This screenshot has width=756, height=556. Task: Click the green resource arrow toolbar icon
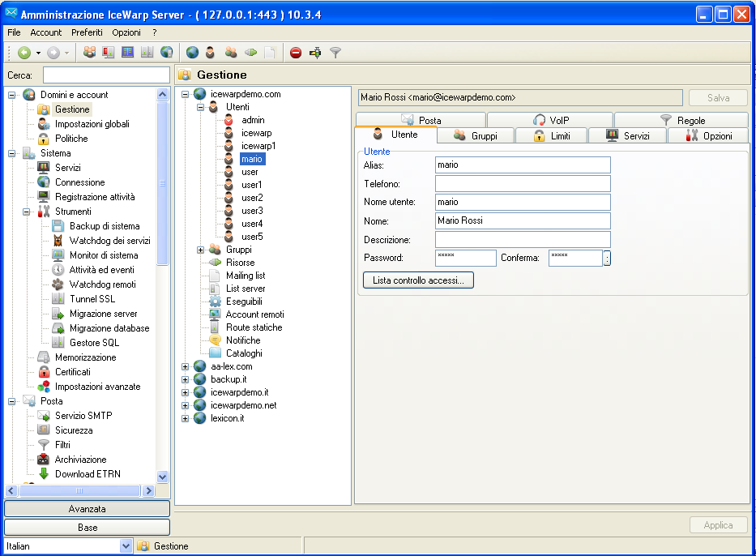tap(250, 52)
